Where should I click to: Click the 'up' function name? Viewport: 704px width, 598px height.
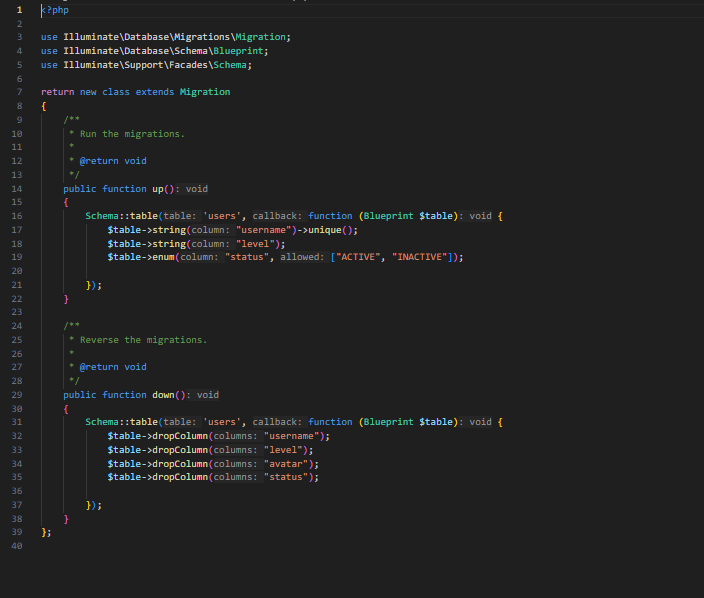coord(157,188)
